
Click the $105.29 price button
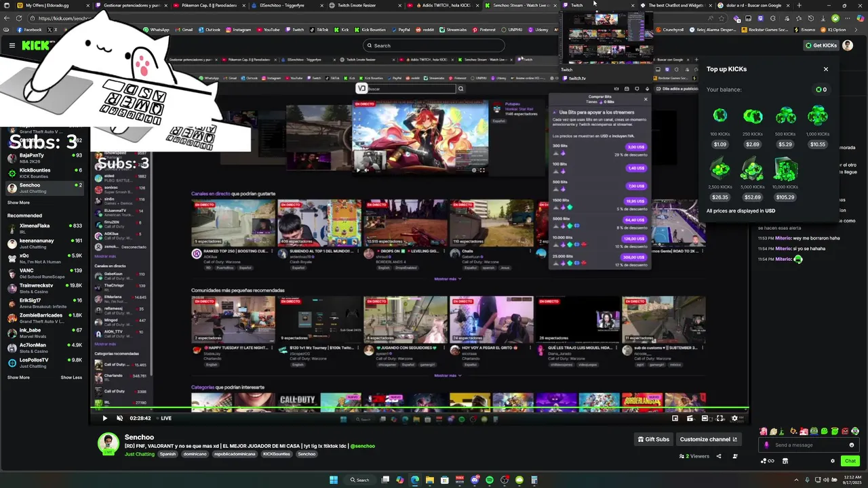785,197
